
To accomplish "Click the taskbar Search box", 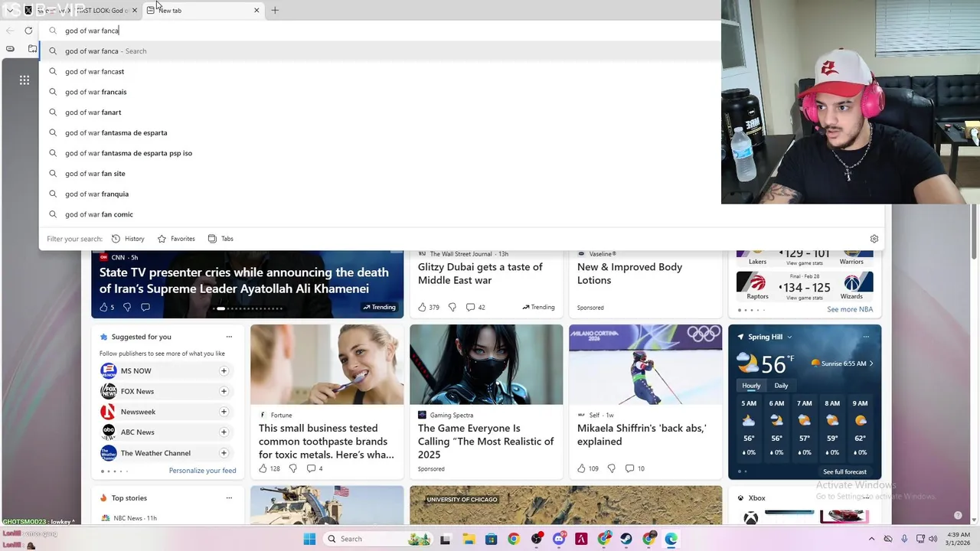I will click(377, 539).
